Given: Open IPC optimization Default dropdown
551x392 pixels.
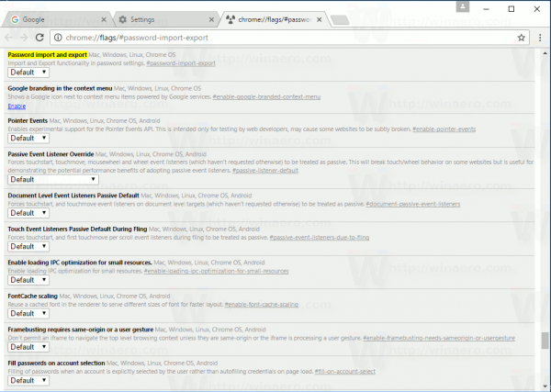Looking at the screenshot, I should coord(28,280).
